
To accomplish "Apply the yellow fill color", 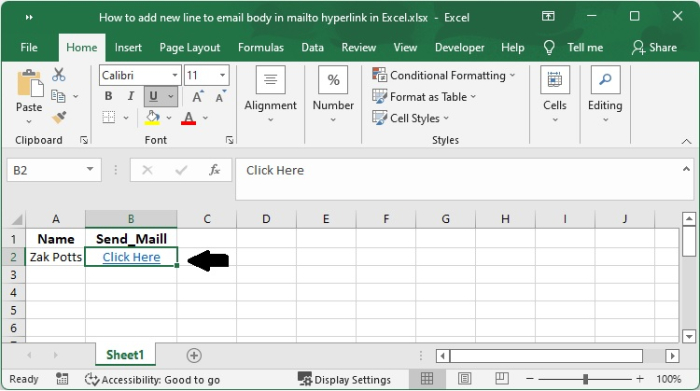I will coord(152,118).
